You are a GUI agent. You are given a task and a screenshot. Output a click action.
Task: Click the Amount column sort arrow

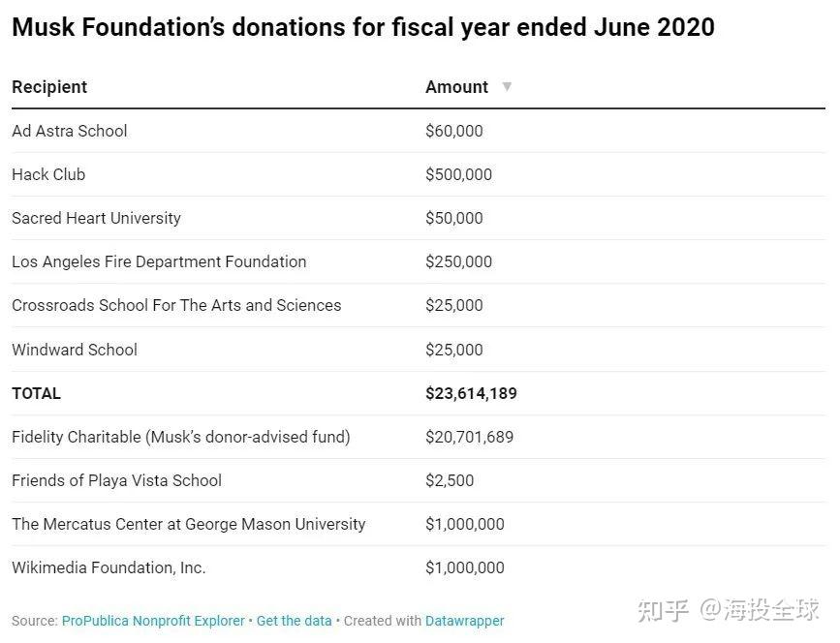coord(506,87)
